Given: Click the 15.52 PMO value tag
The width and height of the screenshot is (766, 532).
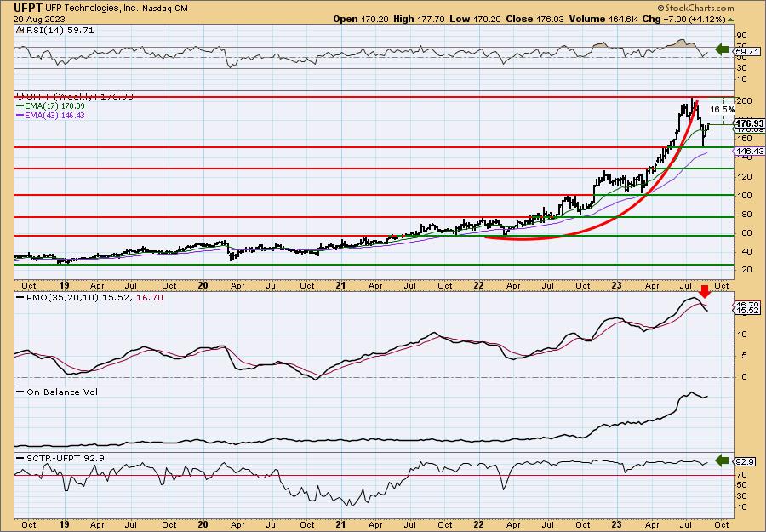Looking at the screenshot, I should [747, 311].
